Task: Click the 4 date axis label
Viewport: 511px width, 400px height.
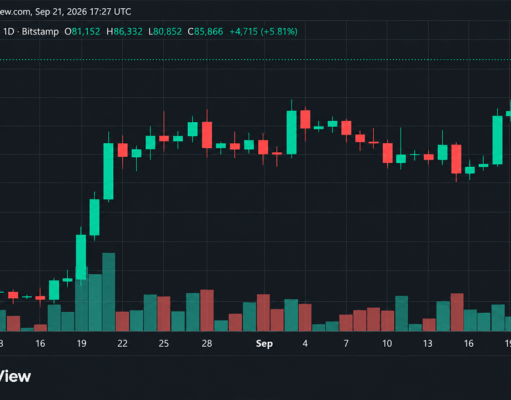Action: (x=305, y=343)
